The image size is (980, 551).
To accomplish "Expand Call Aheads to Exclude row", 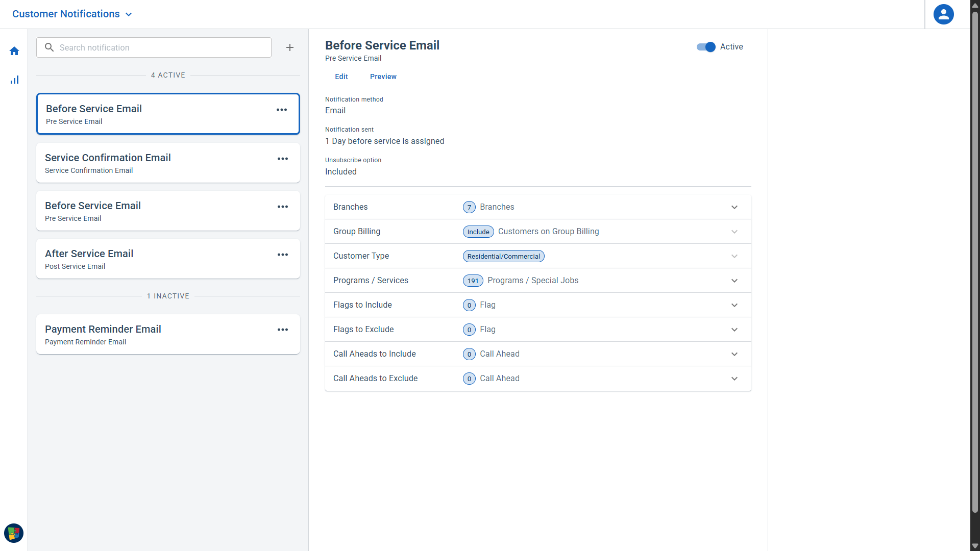I will (x=734, y=379).
